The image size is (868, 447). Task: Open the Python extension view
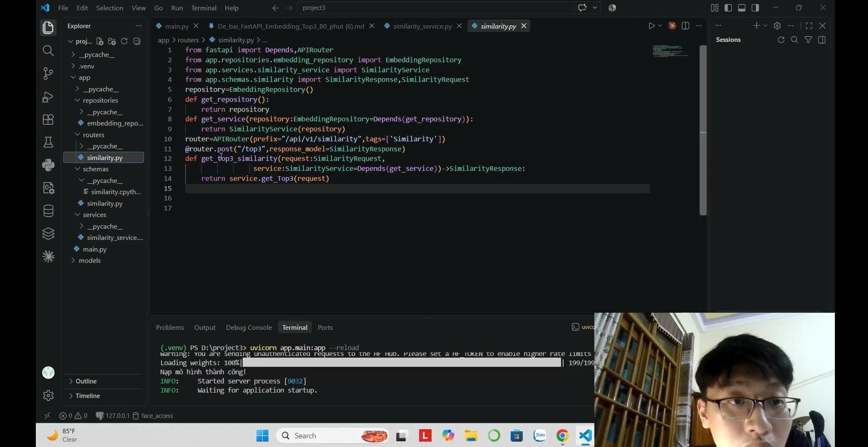click(x=48, y=165)
